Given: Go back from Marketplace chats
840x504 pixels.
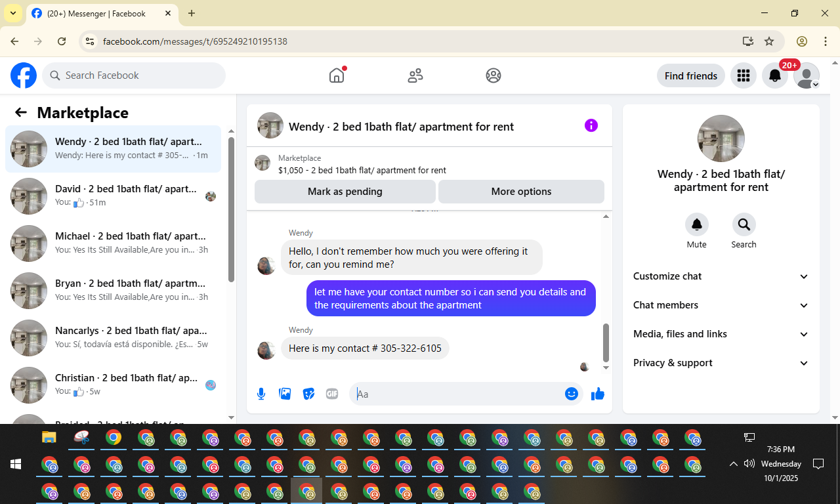Looking at the screenshot, I should 21,112.
